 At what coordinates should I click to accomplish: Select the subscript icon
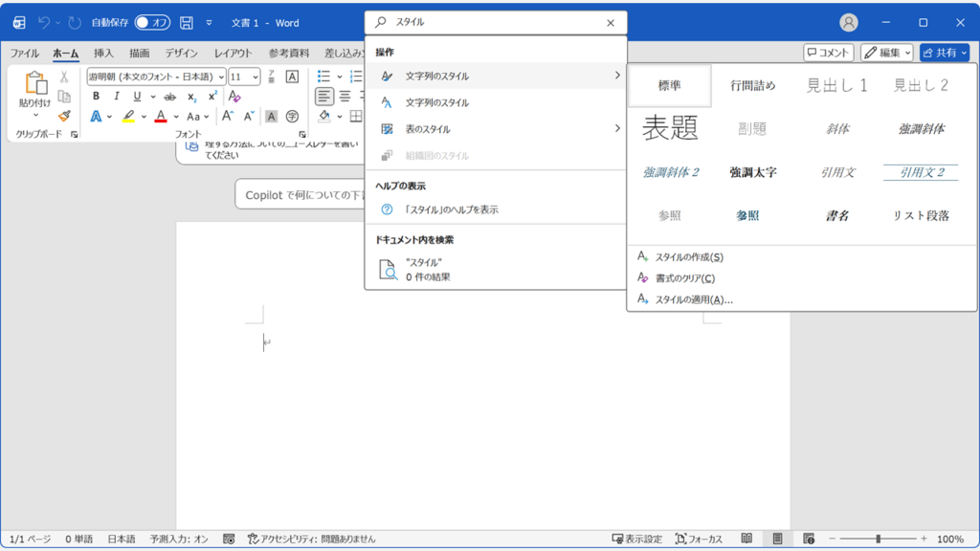click(191, 97)
